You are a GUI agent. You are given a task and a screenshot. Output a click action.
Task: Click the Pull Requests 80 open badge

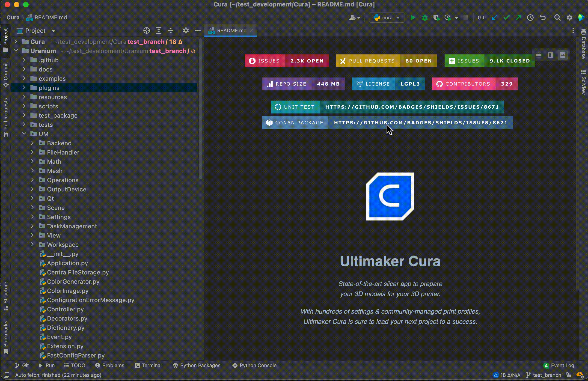pyautogui.click(x=386, y=61)
